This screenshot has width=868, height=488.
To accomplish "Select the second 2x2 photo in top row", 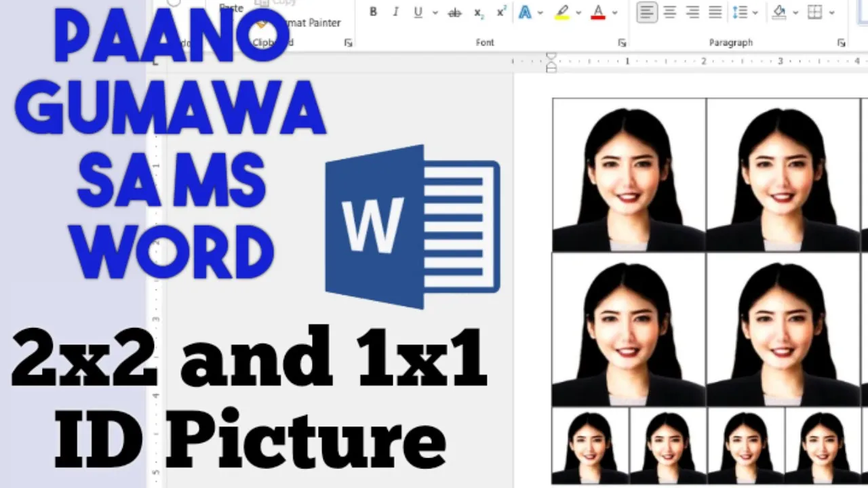I will click(783, 175).
